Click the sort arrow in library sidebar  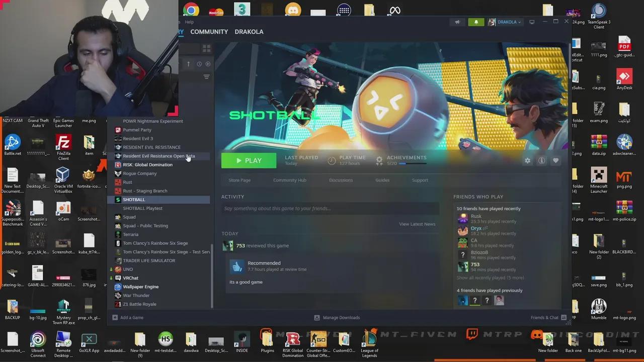[189, 64]
